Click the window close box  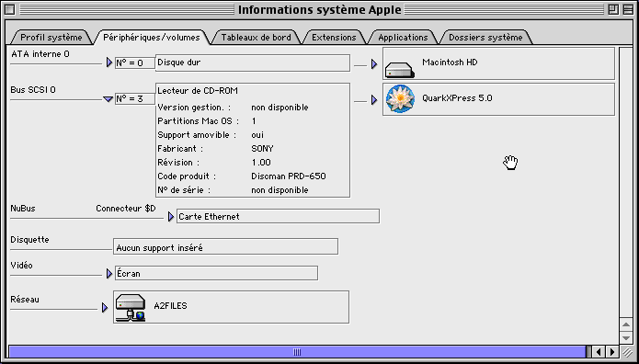tap(10, 10)
